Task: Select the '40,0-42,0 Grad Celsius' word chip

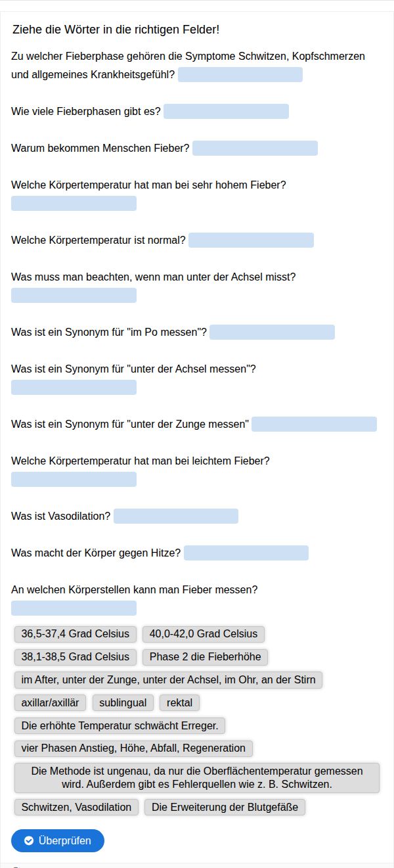Action: click(x=204, y=634)
